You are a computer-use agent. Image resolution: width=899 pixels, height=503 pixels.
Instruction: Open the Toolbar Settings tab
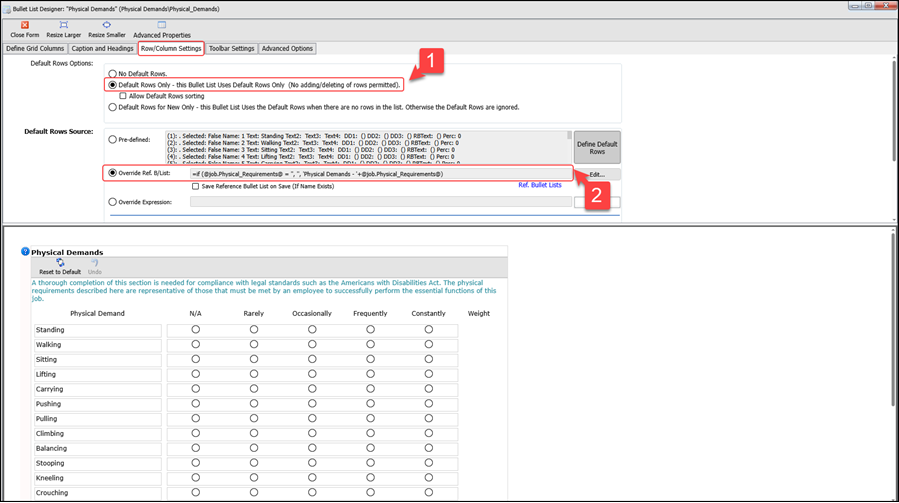pyautogui.click(x=232, y=49)
